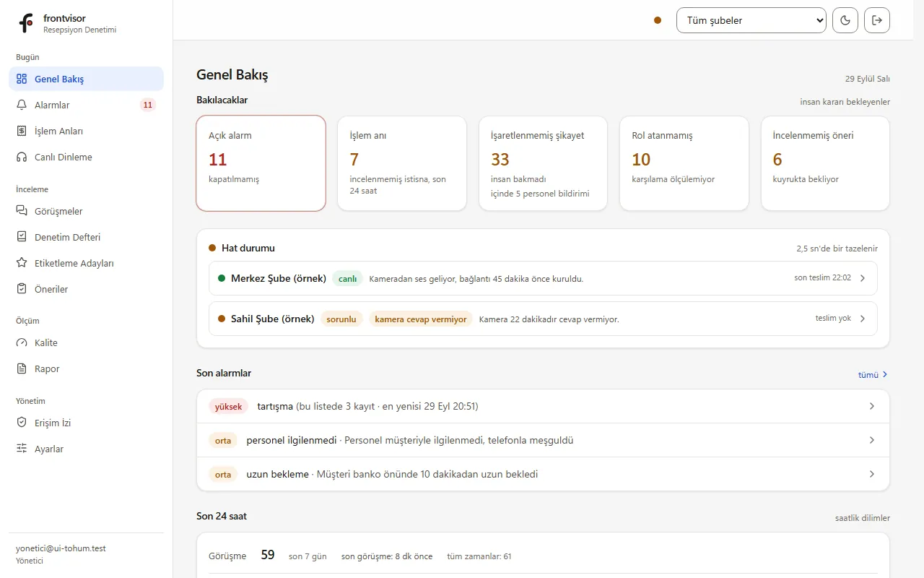Open the İşaretlenmemiş şikayet card

(544, 163)
